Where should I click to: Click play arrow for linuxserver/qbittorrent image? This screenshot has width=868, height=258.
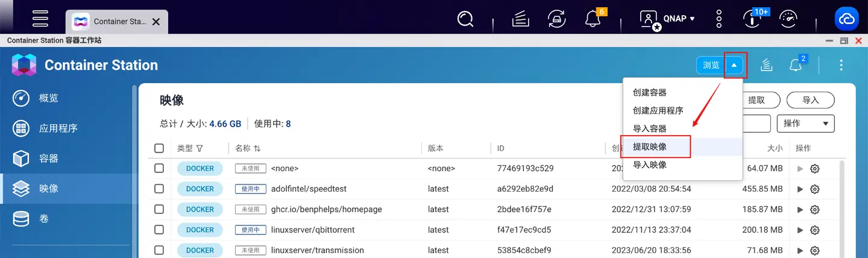tap(800, 230)
